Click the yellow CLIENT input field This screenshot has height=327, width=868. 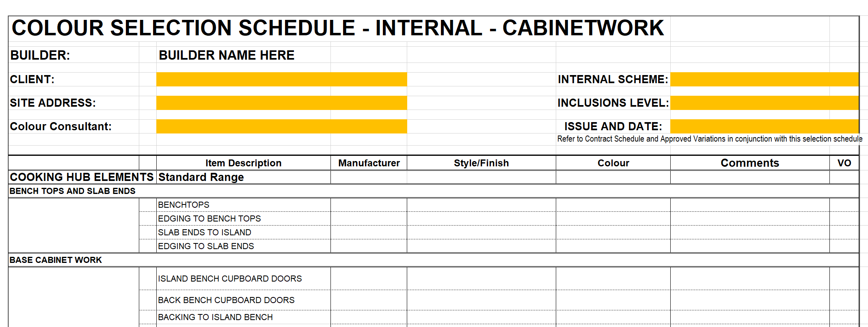point(281,80)
